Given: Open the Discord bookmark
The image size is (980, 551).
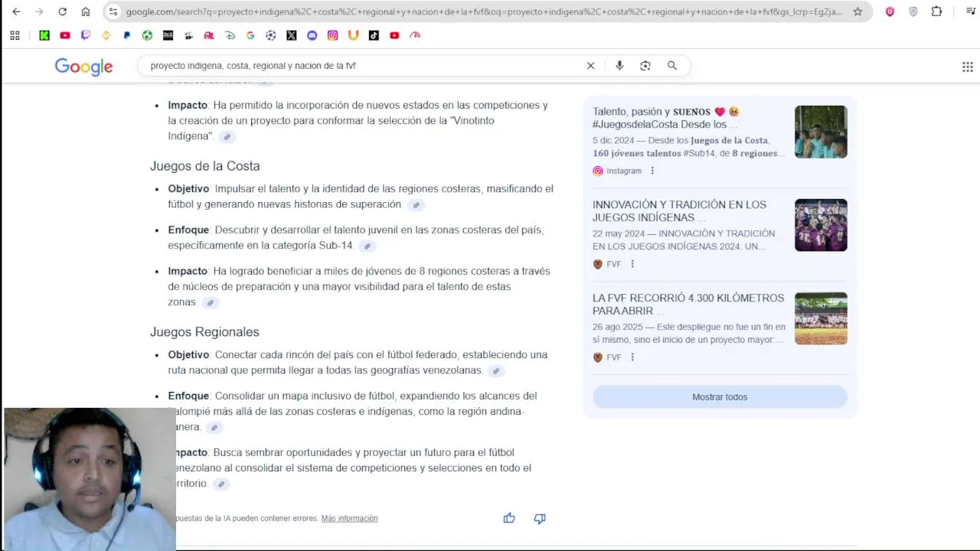Looking at the screenshot, I should 312,35.
